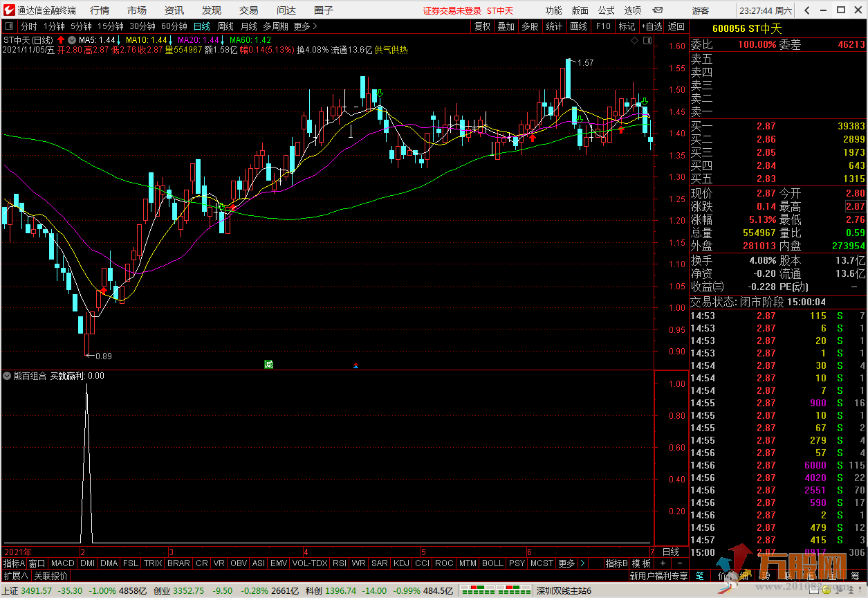The height and width of the screenshot is (598, 868).
Task: Expand 更多 indicators in bottom tab row
Action: pyautogui.click(x=566, y=563)
